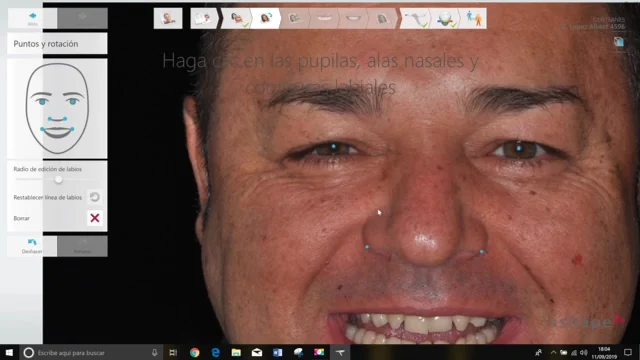Open the final portrait preview step
Image resolution: width=640 pixels, height=360 pixels.
click(382, 18)
